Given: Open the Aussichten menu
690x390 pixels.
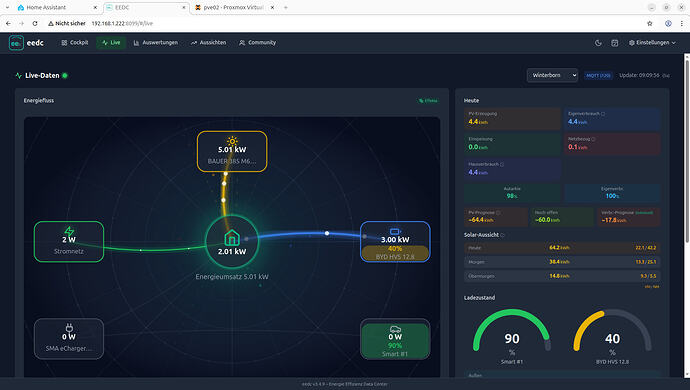Looking at the screenshot, I should point(209,43).
